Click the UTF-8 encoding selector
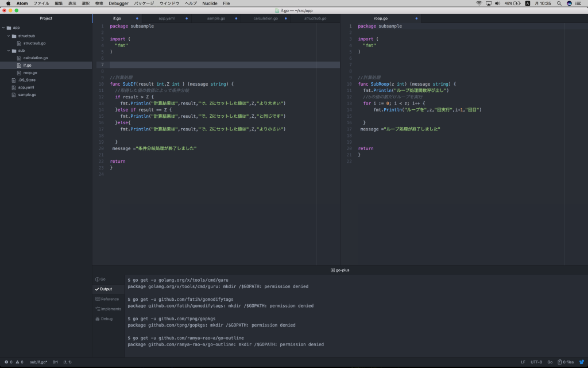588x368 pixels. point(536,362)
